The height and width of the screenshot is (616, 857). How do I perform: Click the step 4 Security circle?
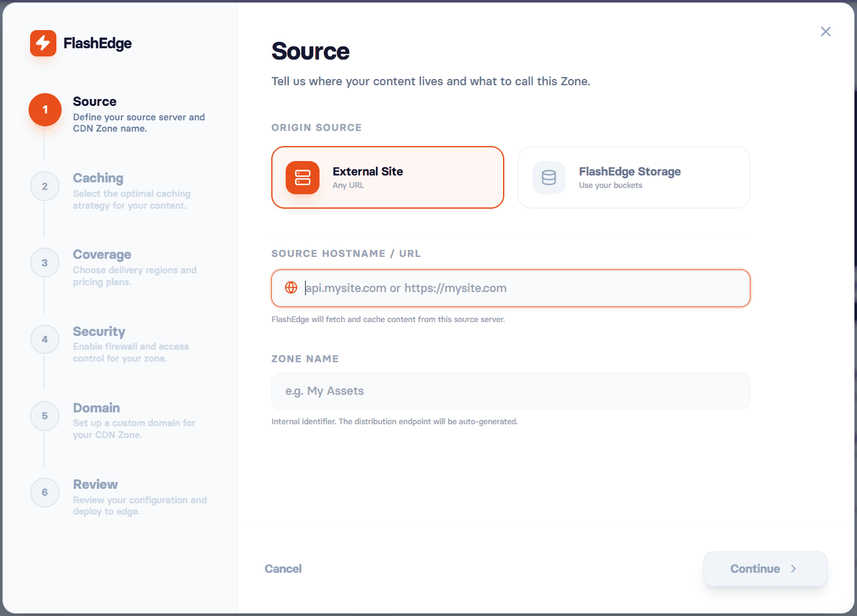click(45, 339)
